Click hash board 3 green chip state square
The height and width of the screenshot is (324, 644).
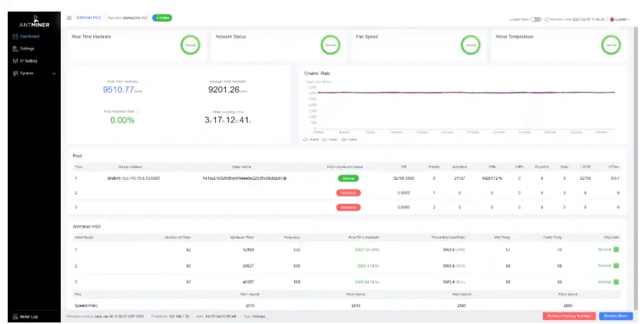tap(616, 282)
